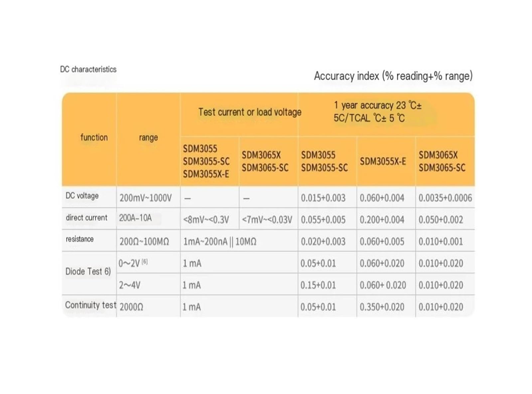Click "1 mA" in the Continuity test row
The width and height of the screenshot is (532, 394).
[192, 307]
